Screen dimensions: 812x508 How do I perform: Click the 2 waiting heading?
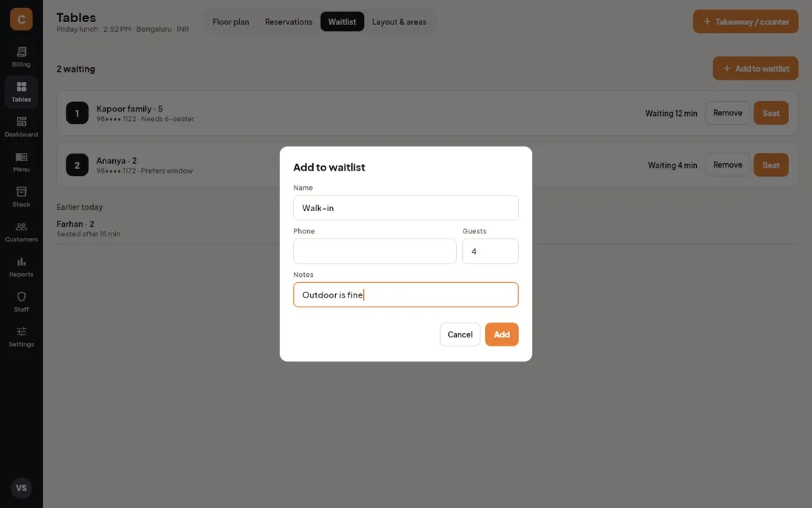point(75,69)
